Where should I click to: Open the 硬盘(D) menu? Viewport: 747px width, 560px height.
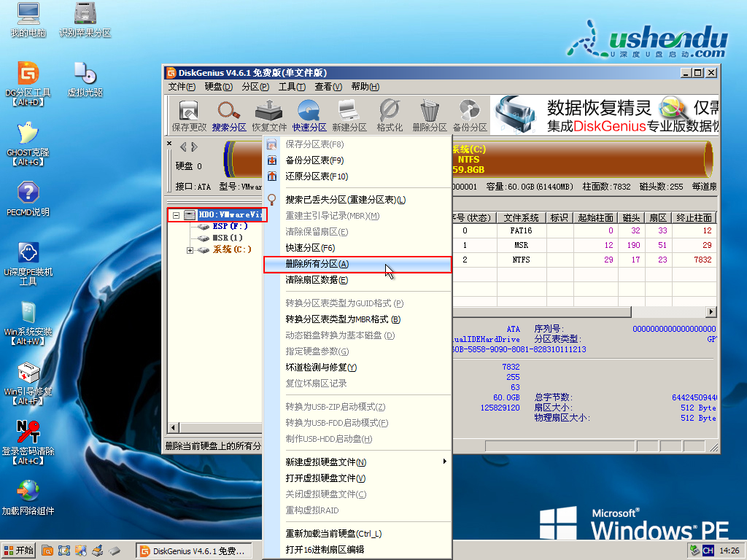pyautogui.click(x=219, y=87)
